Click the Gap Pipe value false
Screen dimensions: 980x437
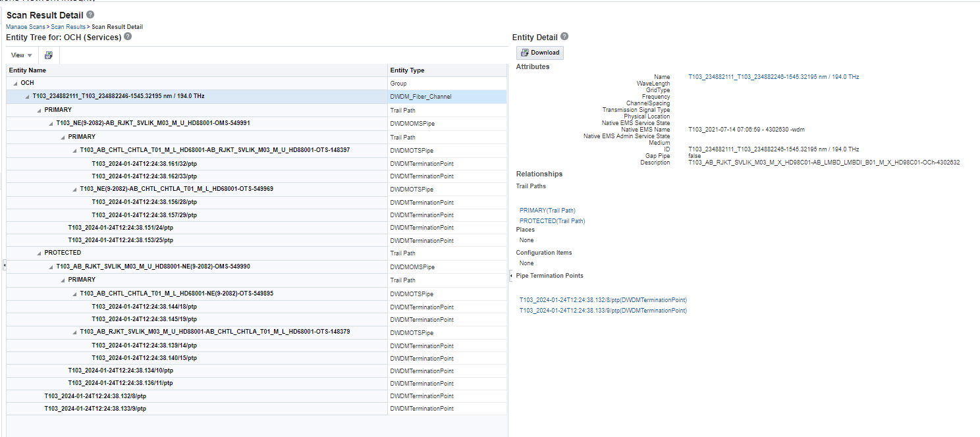(694, 156)
